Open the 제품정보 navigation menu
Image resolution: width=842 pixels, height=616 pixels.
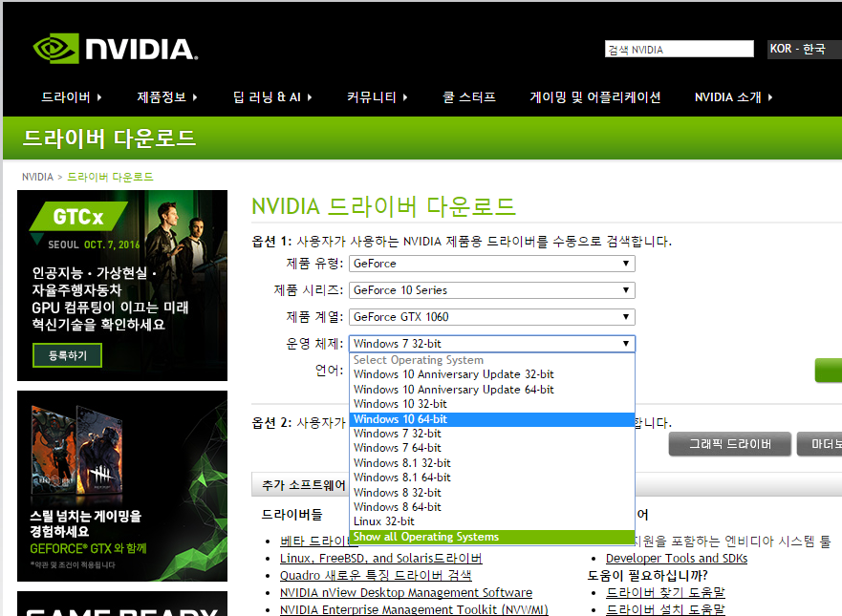click(x=167, y=97)
